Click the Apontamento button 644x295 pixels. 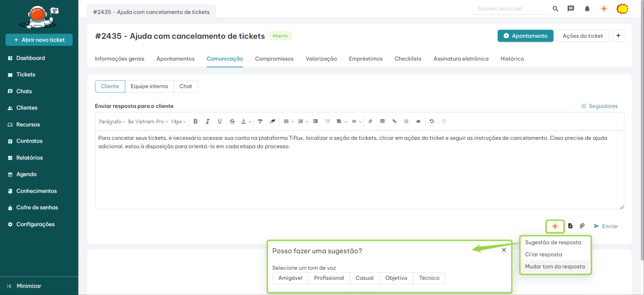point(525,36)
